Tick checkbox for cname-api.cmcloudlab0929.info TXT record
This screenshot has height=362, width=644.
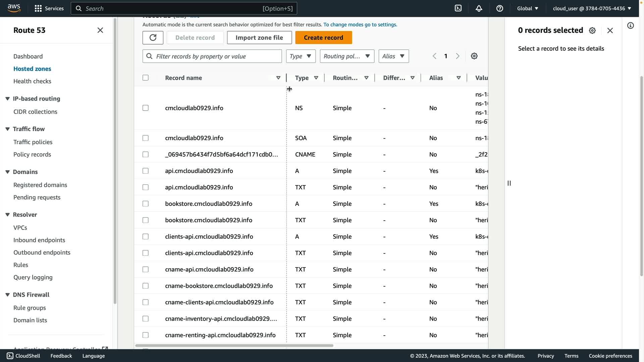pyautogui.click(x=146, y=269)
